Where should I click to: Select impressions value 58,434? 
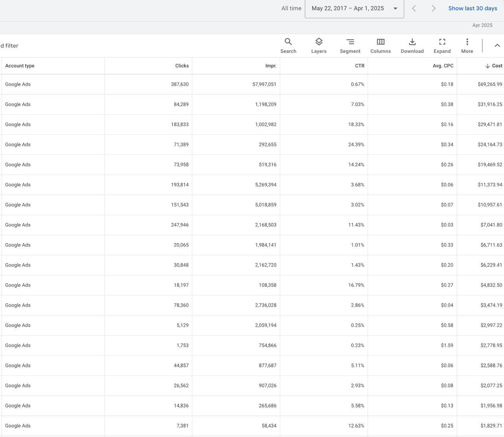click(269, 426)
